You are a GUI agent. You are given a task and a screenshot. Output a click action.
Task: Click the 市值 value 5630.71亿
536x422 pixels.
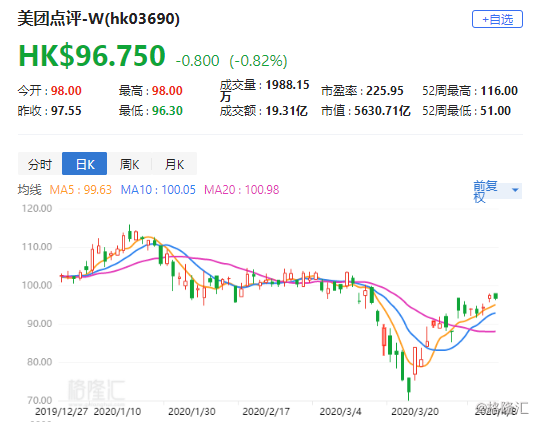(x=382, y=111)
